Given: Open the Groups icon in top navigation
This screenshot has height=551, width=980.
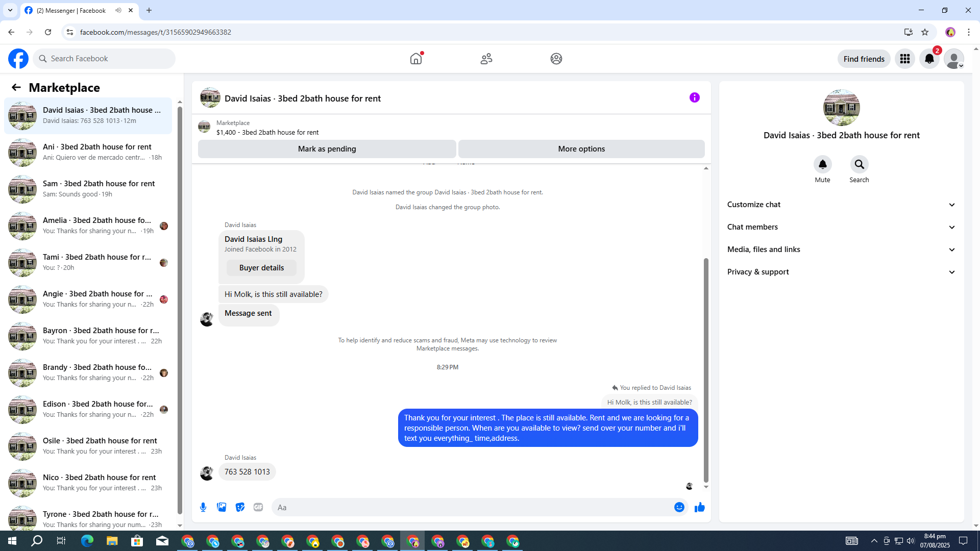Looking at the screenshot, I should [x=556, y=59].
